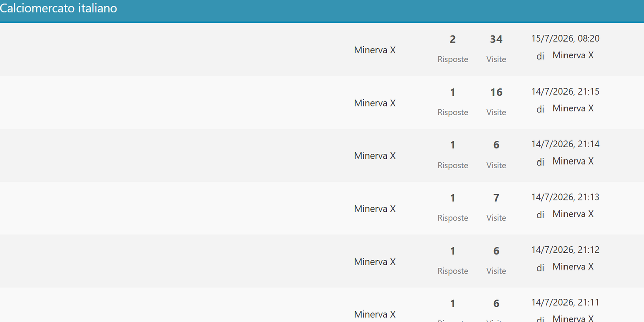Select last poster Minerva X under 14/7/2026, 21:15
The height and width of the screenshot is (322, 644).
(x=573, y=108)
